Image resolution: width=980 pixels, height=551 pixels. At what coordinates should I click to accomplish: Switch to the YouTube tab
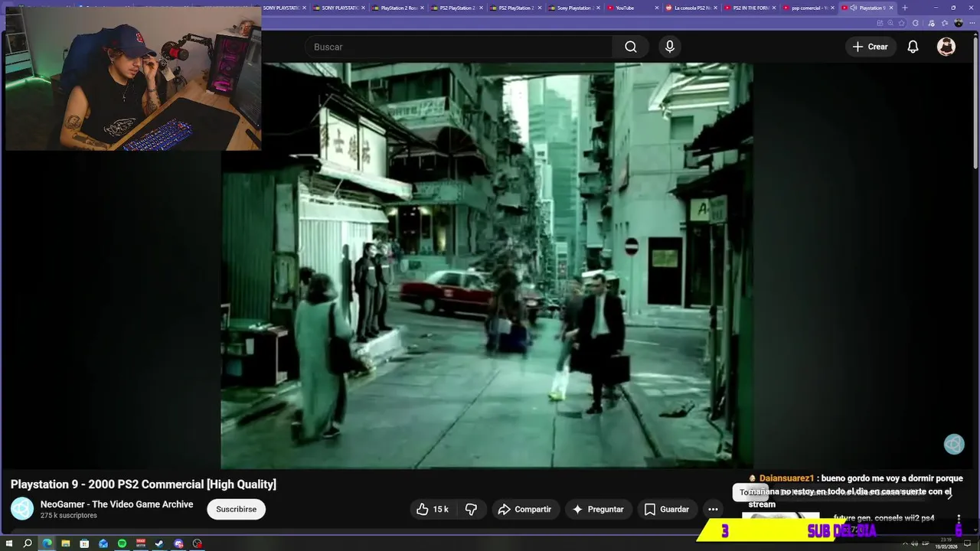click(629, 8)
